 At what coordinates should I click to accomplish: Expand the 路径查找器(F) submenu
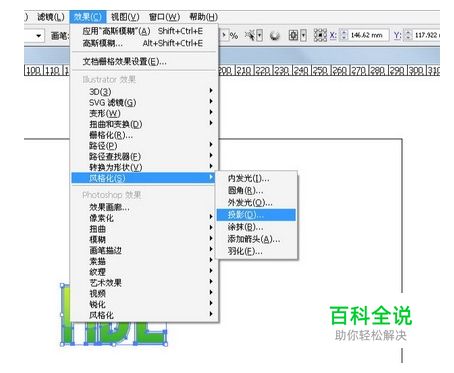click(144, 156)
